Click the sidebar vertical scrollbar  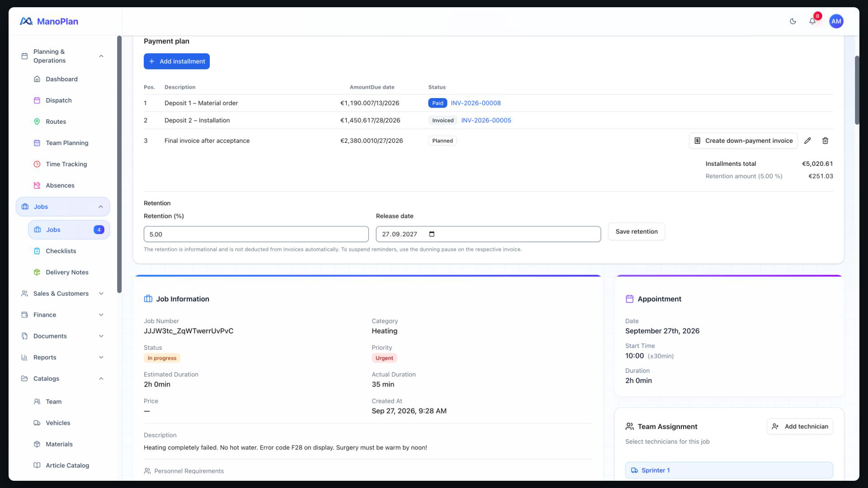(119, 164)
